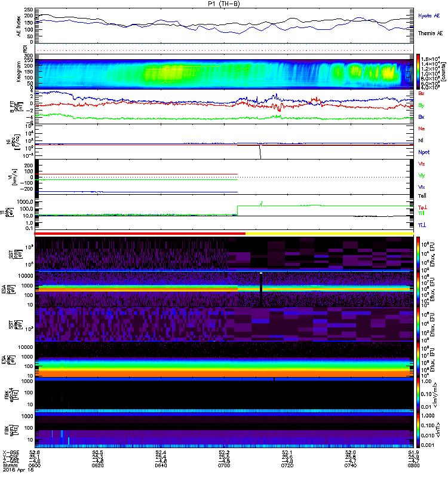Select the red Ne legend label

coord(422,128)
